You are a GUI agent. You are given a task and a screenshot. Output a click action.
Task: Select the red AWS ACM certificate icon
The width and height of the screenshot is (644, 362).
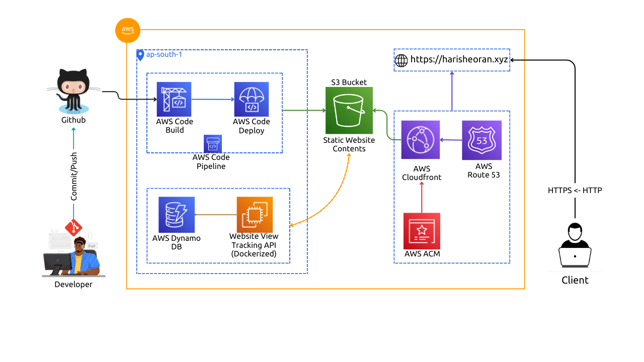[x=422, y=231]
